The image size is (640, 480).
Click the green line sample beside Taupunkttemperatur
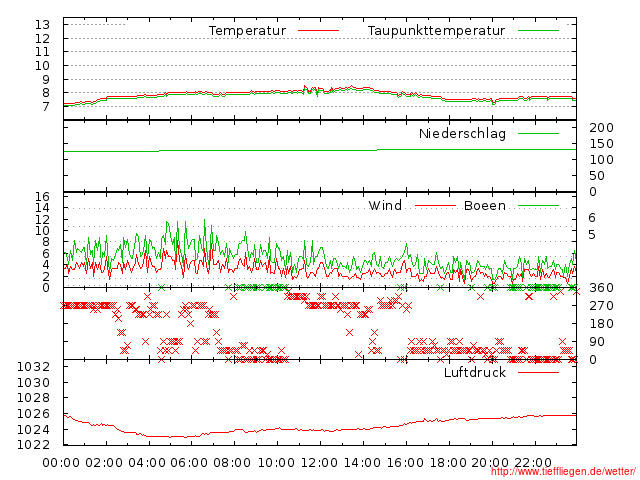coord(538,31)
